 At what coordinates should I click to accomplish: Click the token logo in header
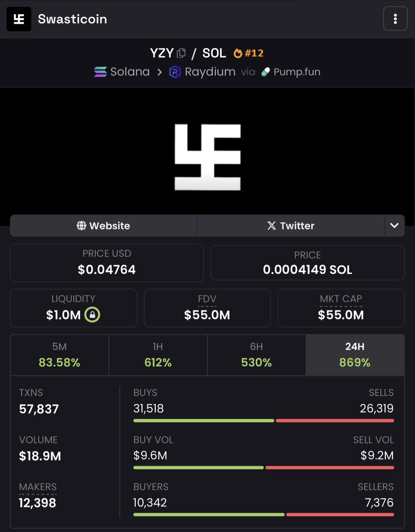(x=19, y=19)
